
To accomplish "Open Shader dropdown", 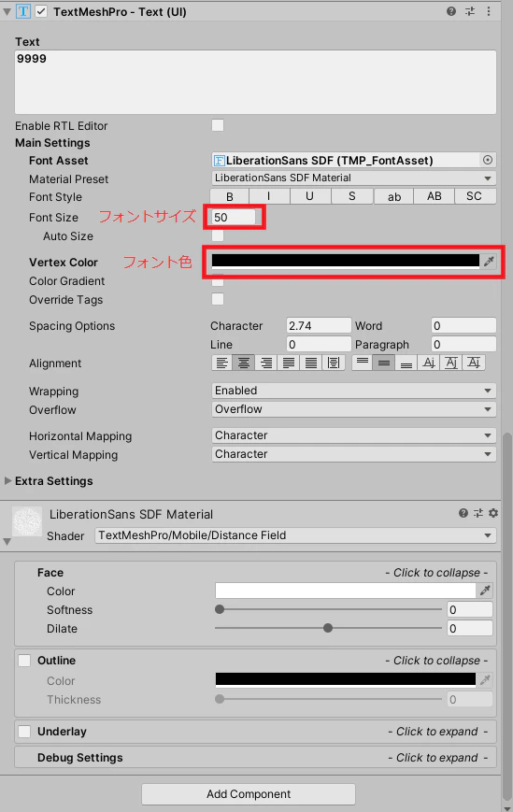I will pos(295,535).
